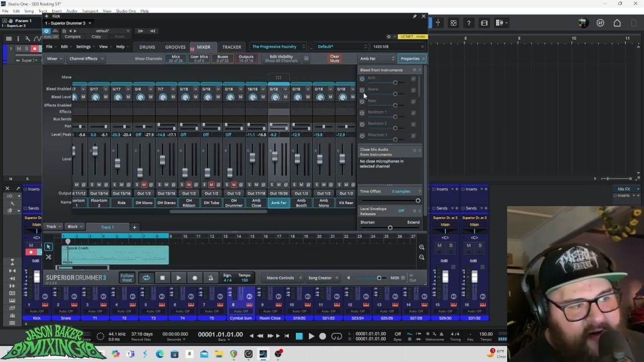
Task: Solo the Amb Far channel
Action: coord(272,185)
